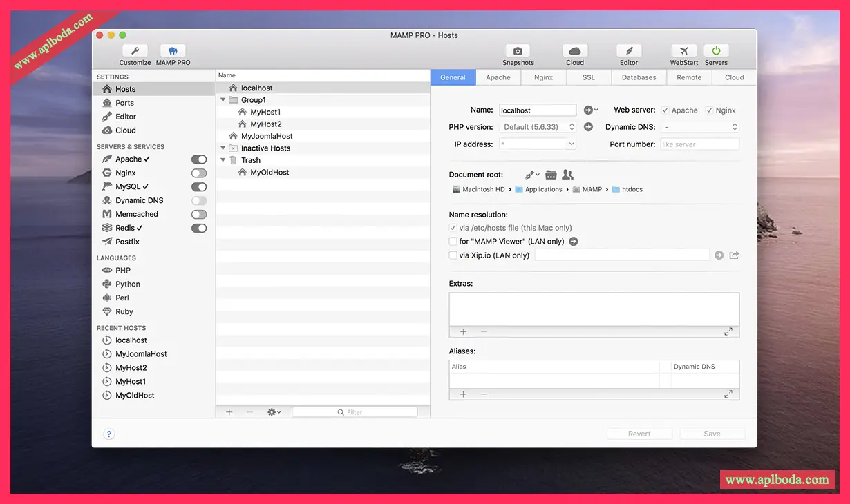This screenshot has height=504, width=850.
Task: Enable via Xip.io (LAN only) checkbox
Action: 453,255
